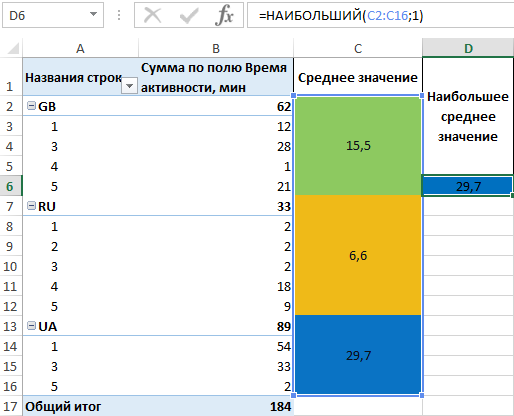The height and width of the screenshot is (416, 514).
Task: Click the Общий итог row label
Action: [63, 406]
